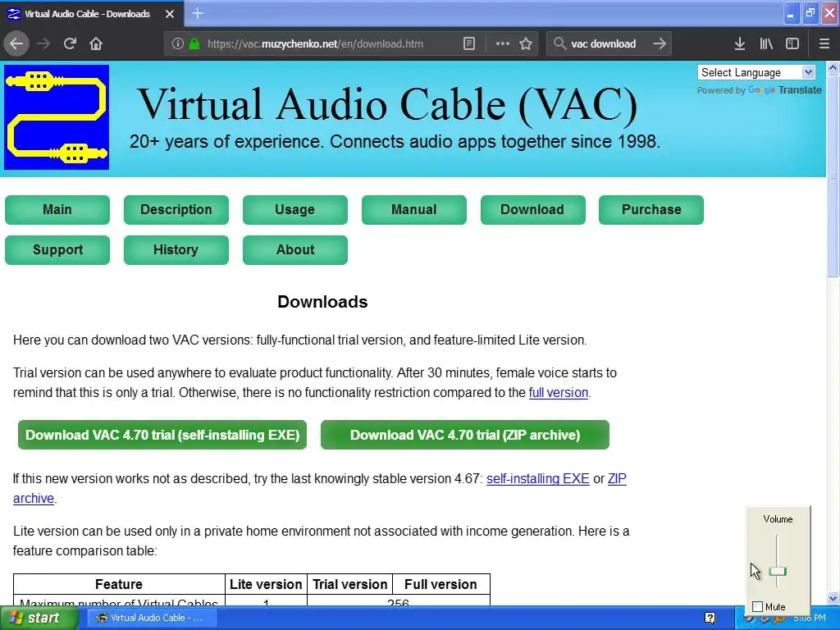
Task: Navigate to the Download page button
Action: (x=532, y=209)
